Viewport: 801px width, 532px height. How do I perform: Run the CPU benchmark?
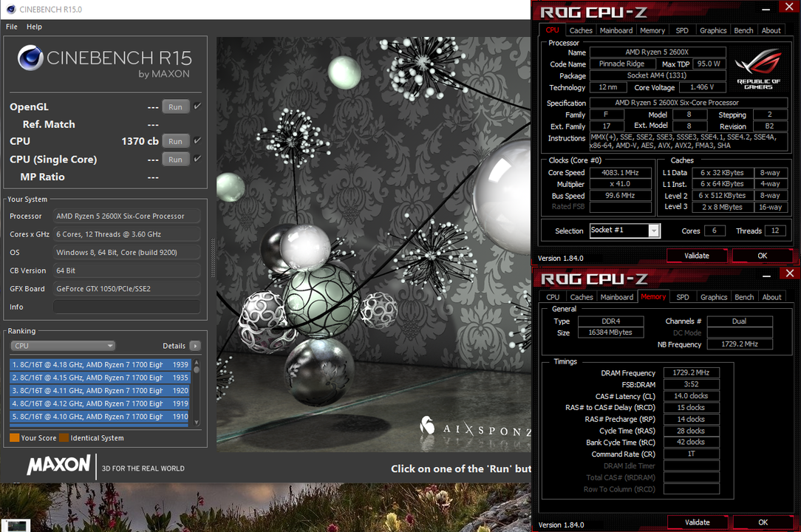click(x=175, y=141)
